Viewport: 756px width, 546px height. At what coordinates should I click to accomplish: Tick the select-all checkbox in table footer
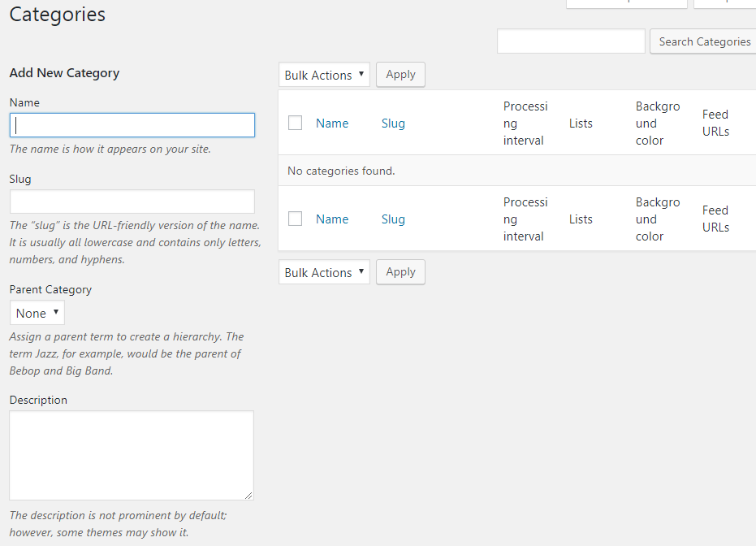[x=296, y=219]
